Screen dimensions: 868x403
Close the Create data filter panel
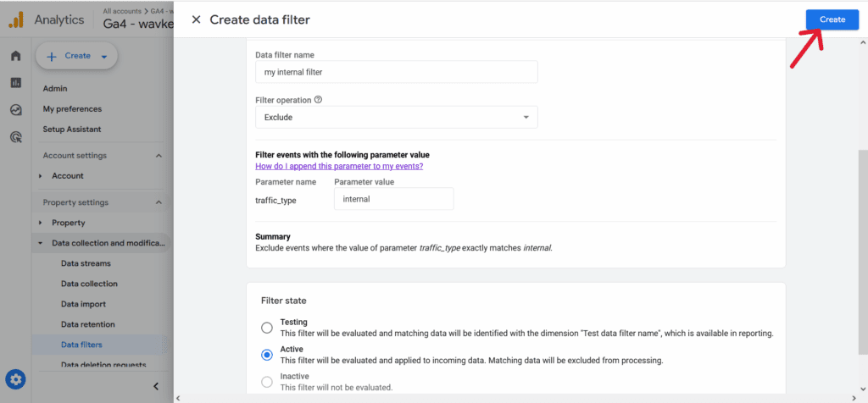[x=196, y=20]
